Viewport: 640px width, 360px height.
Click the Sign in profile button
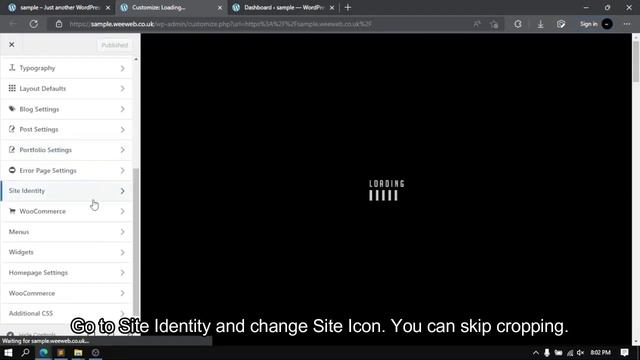coord(596,24)
